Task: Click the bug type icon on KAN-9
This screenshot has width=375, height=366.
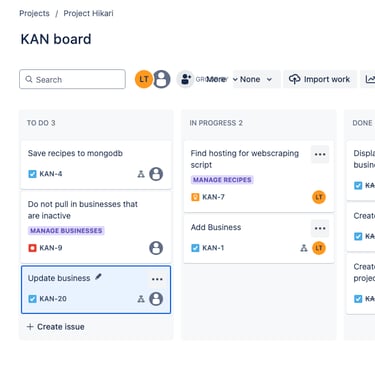Action: pos(32,248)
